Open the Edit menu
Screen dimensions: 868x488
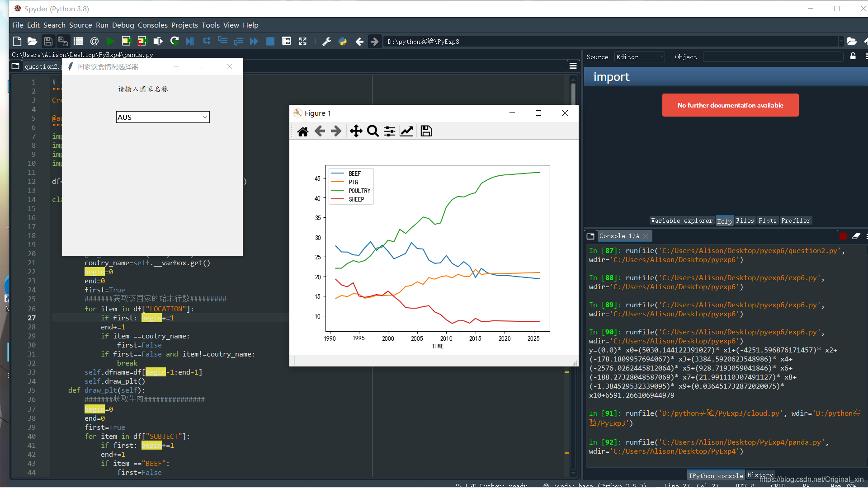tap(33, 25)
